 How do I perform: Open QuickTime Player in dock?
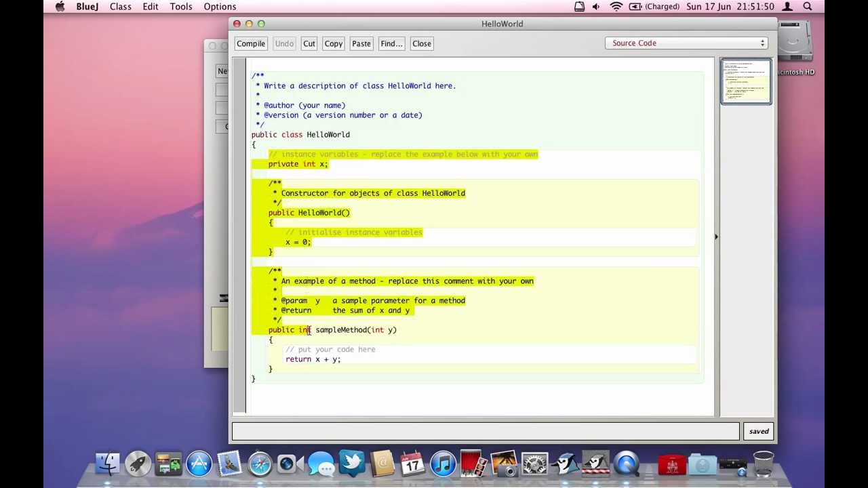click(x=626, y=464)
